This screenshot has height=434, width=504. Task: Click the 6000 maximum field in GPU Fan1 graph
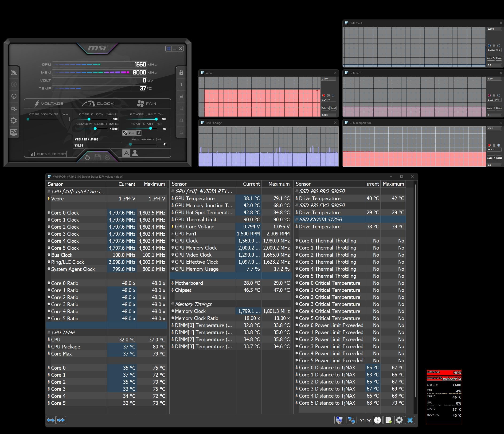point(494,79)
